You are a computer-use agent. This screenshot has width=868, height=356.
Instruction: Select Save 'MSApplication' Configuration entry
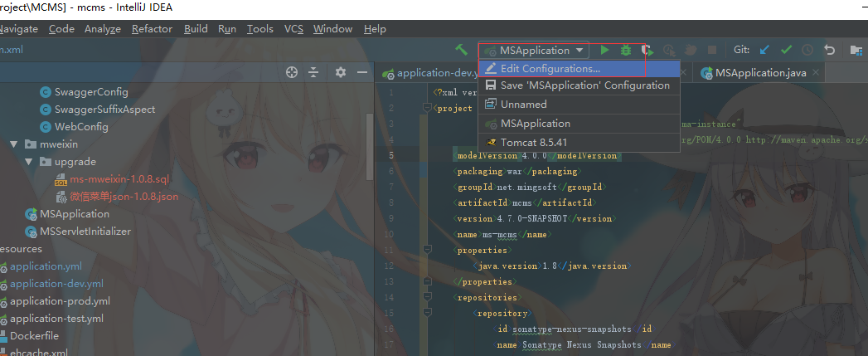[579, 85]
